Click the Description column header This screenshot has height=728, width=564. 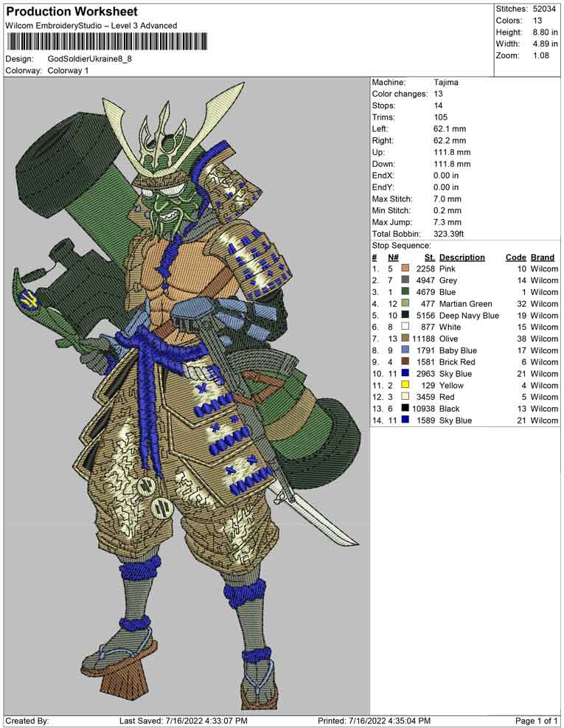462,257
